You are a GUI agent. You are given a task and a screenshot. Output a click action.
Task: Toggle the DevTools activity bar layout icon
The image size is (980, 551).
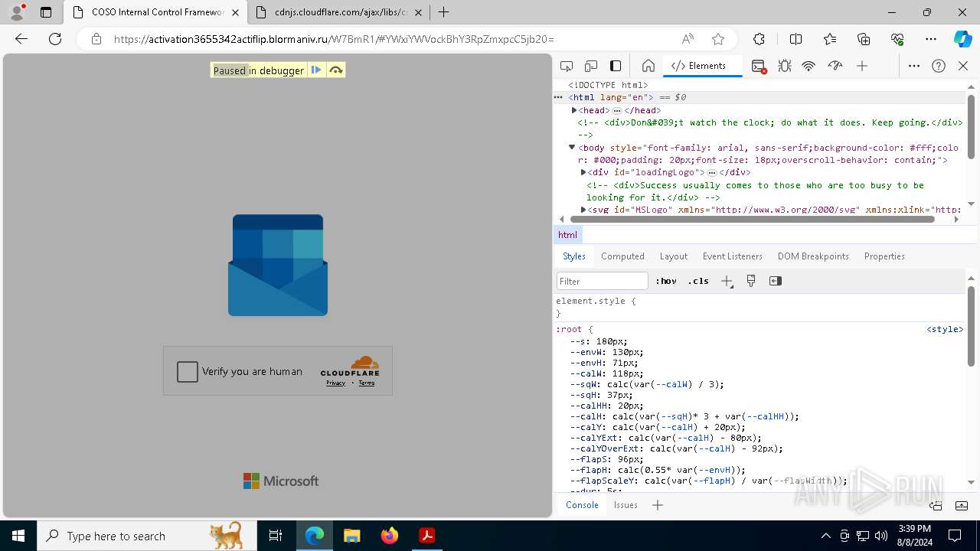pos(616,67)
